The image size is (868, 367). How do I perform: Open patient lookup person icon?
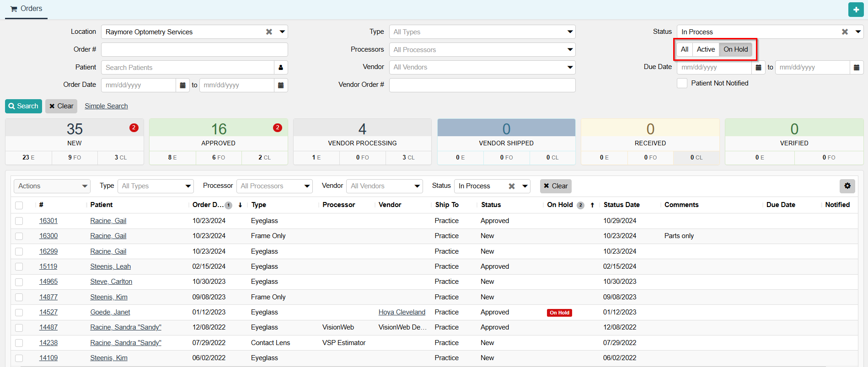click(x=281, y=68)
